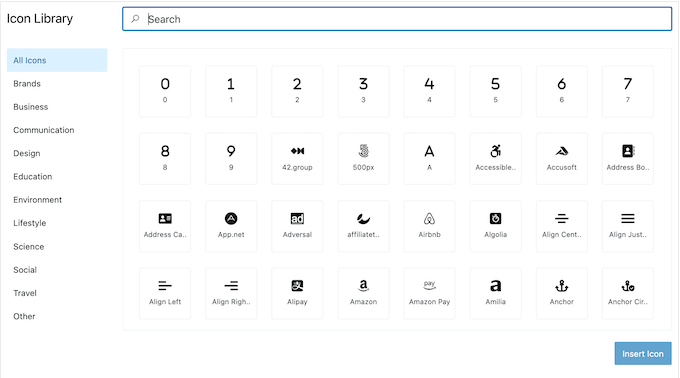Pick the Anchor Circle icon
Image resolution: width=680 pixels, height=378 pixels.
[628, 293]
